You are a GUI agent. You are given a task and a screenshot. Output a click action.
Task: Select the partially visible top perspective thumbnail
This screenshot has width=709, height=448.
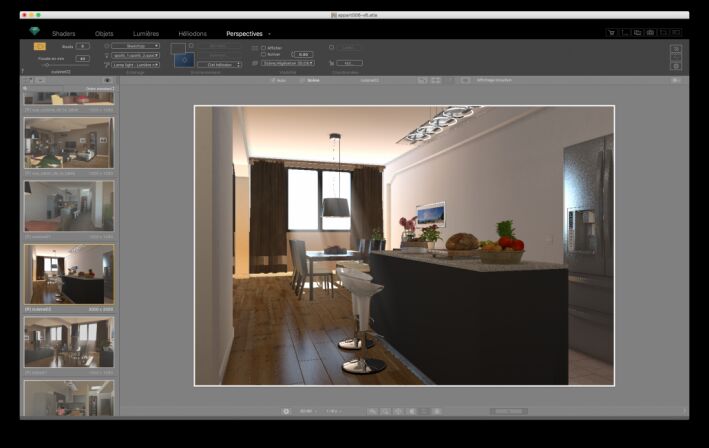(69, 96)
